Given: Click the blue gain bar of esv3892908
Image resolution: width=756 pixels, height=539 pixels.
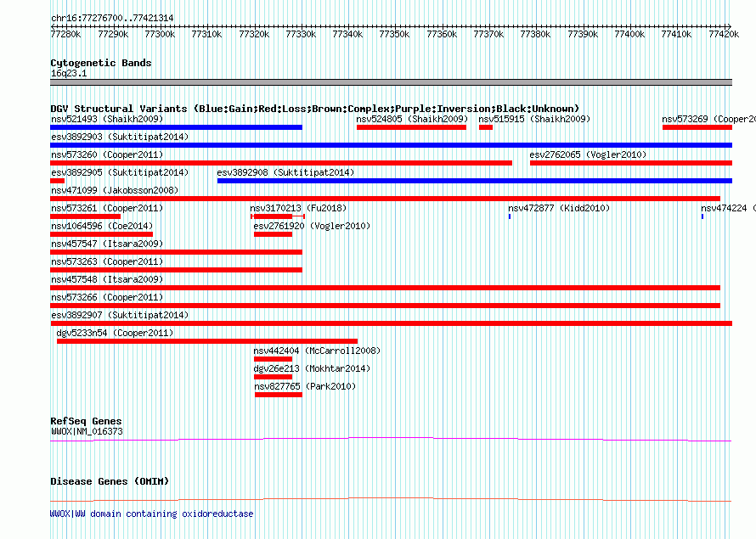Looking at the screenshot, I should click(475, 181).
